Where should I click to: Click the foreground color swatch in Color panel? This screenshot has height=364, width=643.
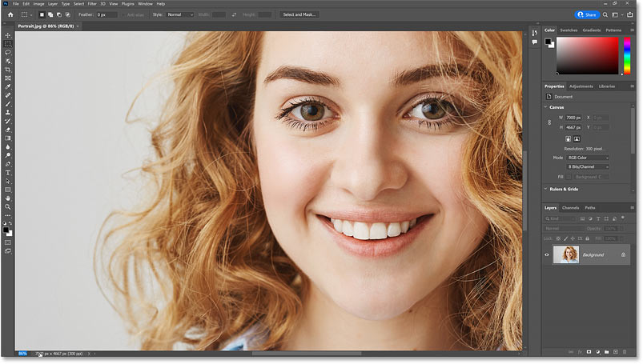548,42
